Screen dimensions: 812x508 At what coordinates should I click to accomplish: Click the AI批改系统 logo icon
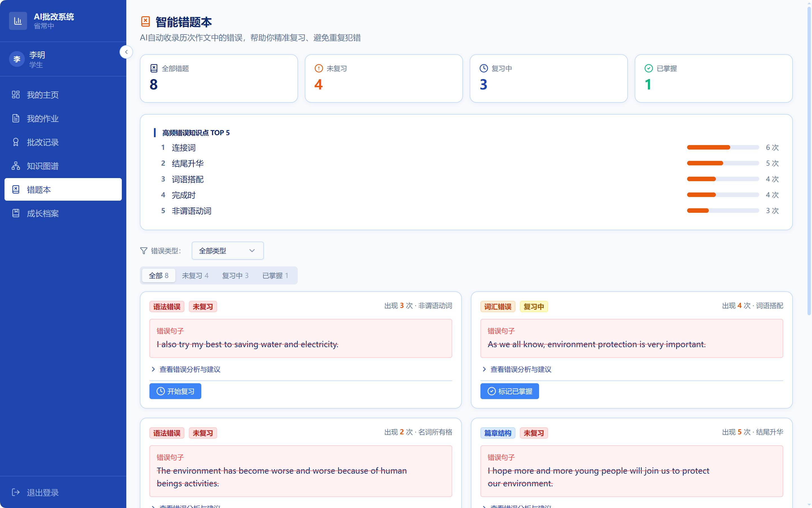point(18,21)
